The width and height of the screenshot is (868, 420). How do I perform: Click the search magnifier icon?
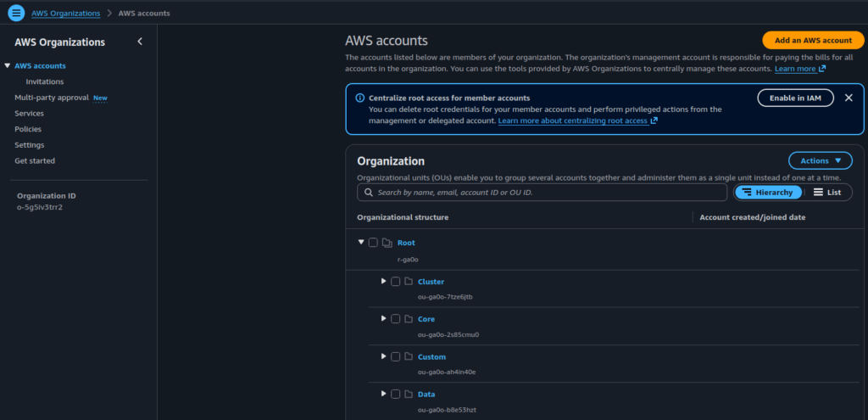pyautogui.click(x=368, y=193)
